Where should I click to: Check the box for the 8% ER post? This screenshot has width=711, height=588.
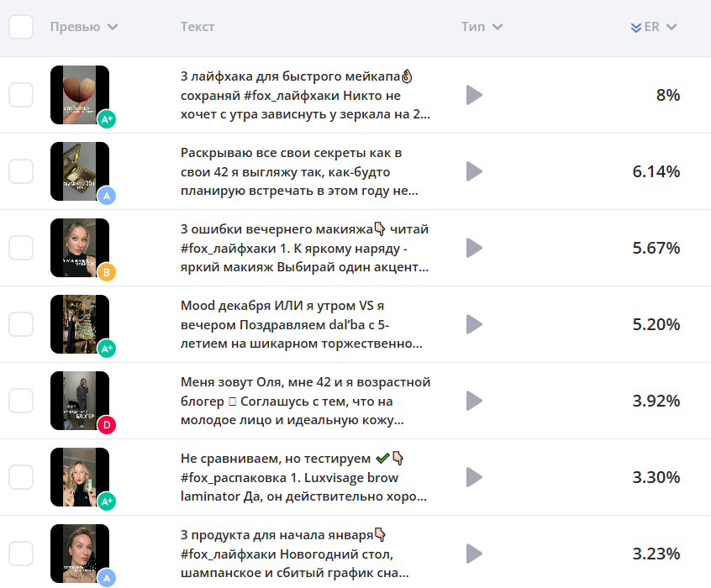[x=21, y=95]
